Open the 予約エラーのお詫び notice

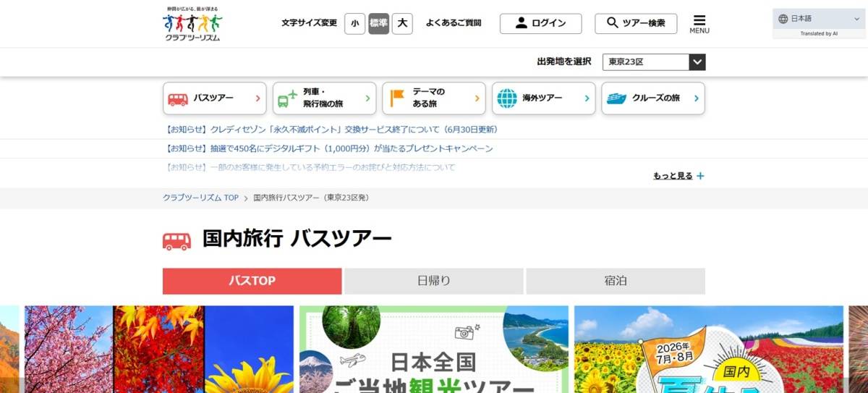click(x=310, y=167)
